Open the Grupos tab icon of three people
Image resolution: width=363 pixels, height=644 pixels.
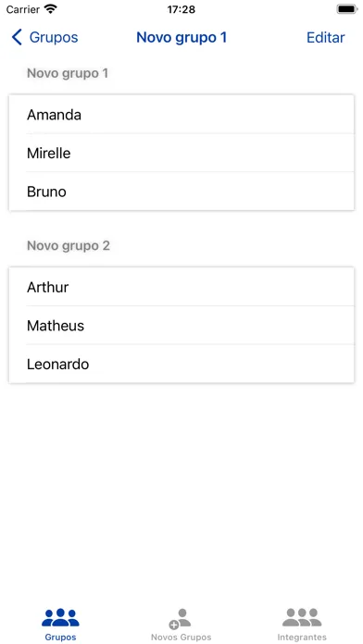(60, 617)
